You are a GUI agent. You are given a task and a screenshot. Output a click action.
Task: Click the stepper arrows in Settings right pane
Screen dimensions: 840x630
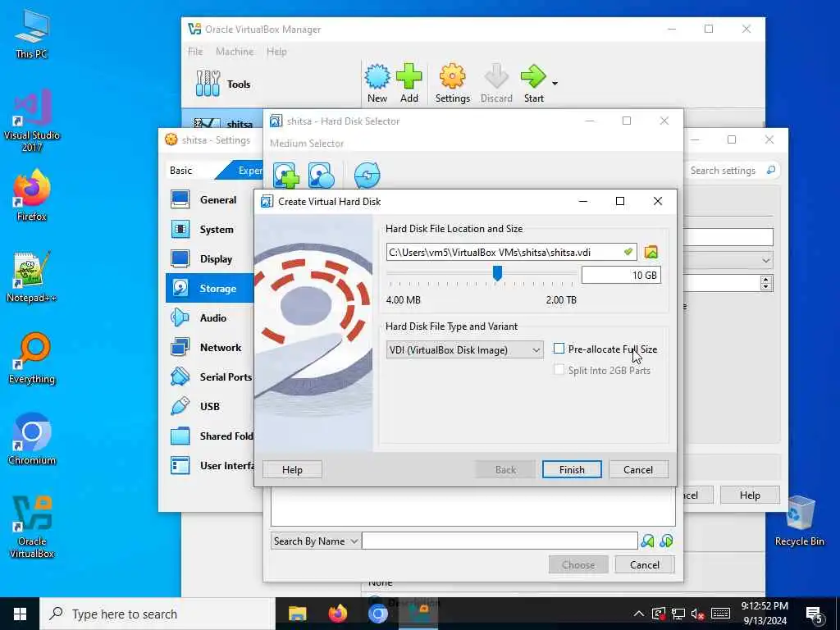click(766, 283)
